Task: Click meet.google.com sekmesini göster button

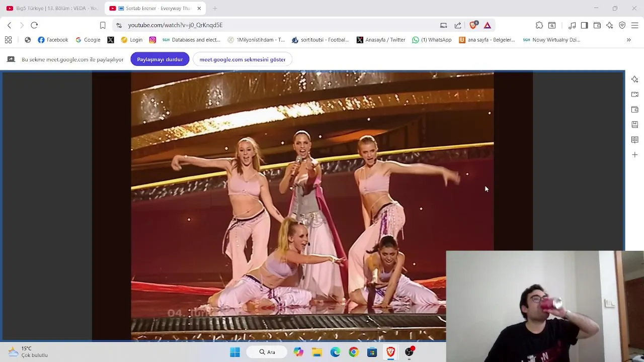Action: 243,59
